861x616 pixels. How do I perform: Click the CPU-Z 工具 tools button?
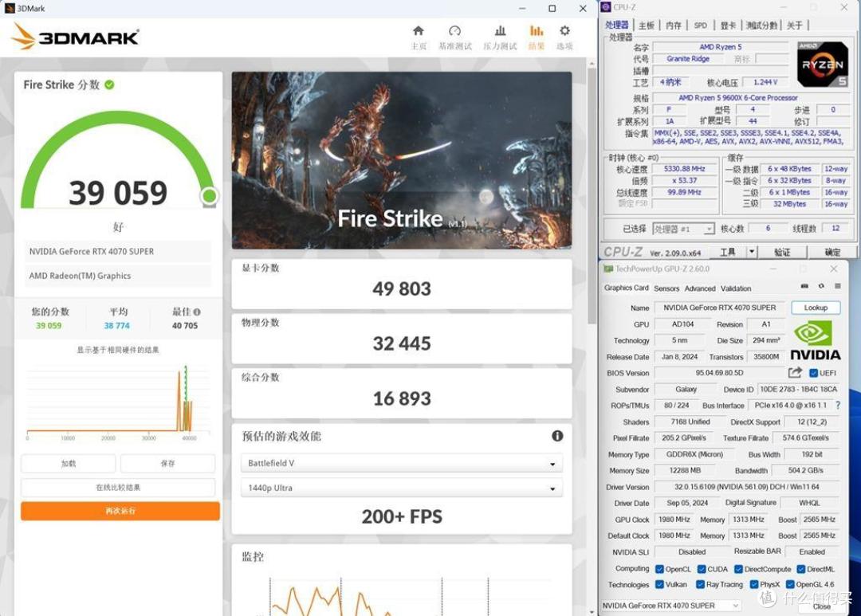728,252
